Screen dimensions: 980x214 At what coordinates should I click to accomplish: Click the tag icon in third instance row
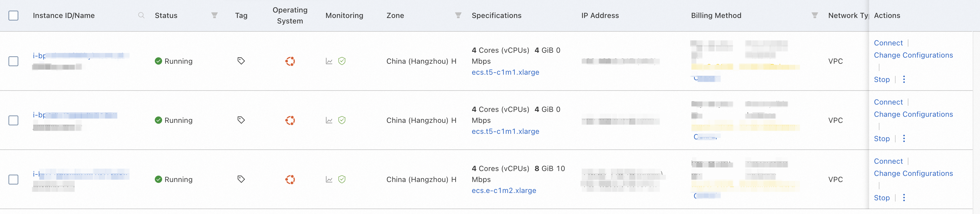pyautogui.click(x=241, y=179)
